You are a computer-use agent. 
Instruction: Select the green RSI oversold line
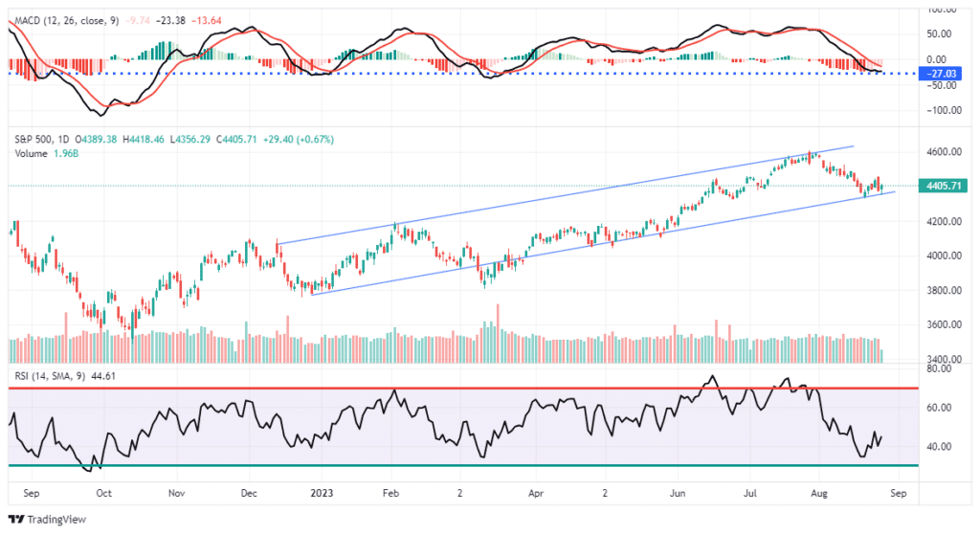click(x=463, y=465)
